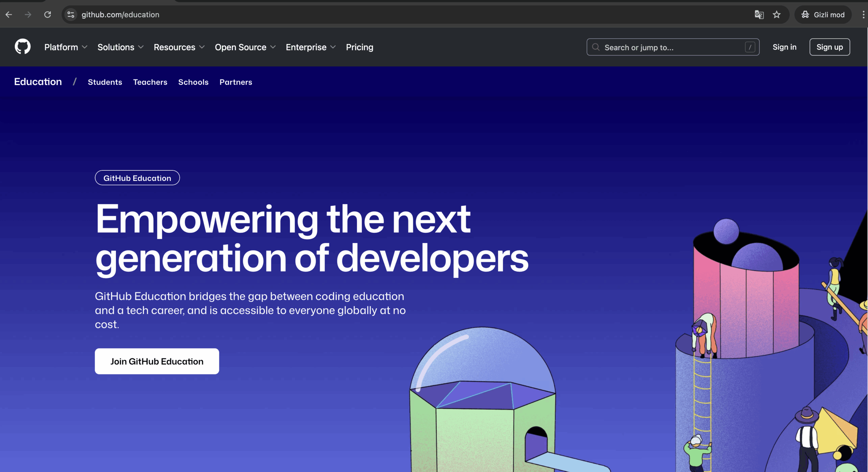Open the Google Translate icon

point(759,15)
